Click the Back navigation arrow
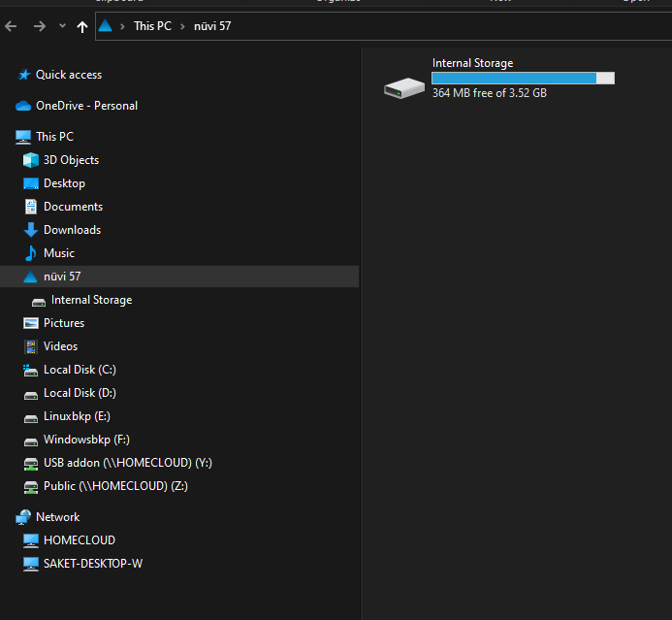Image resolution: width=672 pixels, height=620 pixels. pos(12,26)
